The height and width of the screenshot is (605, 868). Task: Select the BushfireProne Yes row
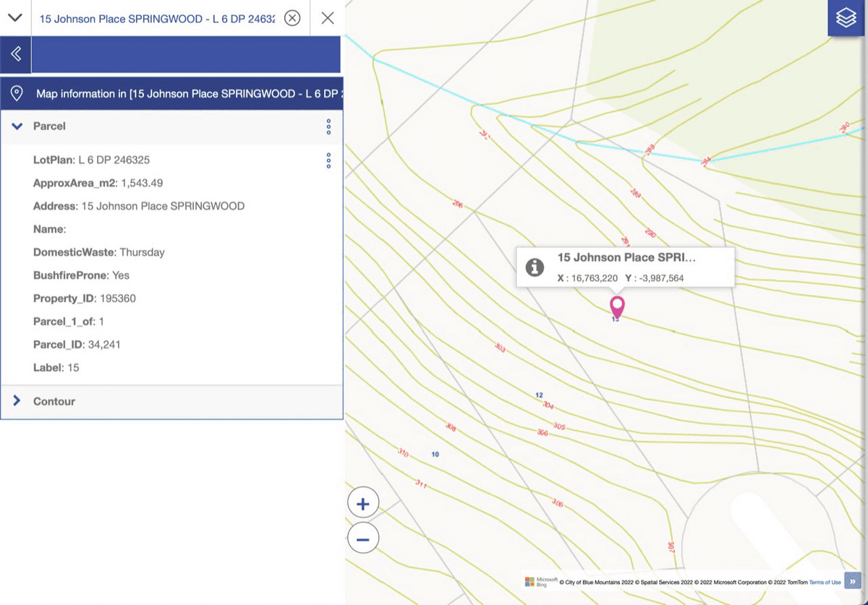click(81, 275)
